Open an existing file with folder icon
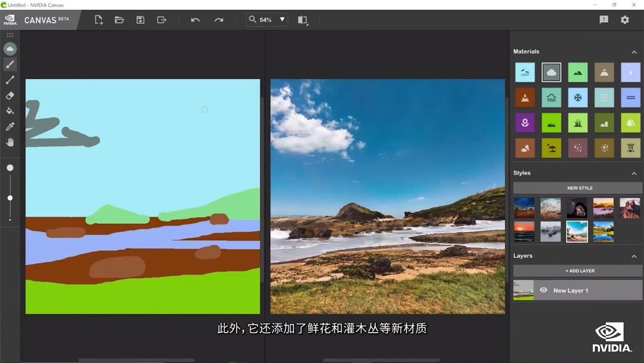The width and height of the screenshot is (644, 363). point(119,20)
